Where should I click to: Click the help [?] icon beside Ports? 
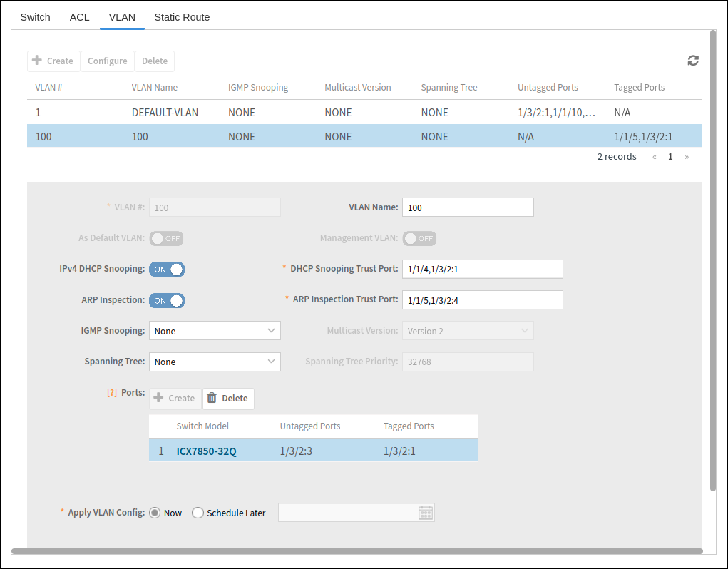(112, 393)
